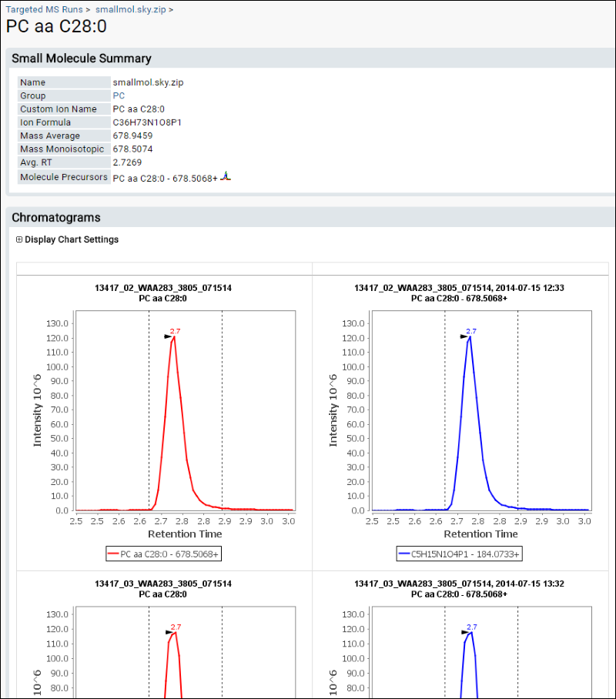Click the Small Molecule Summary header
The height and width of the screenshot is (699, 616).
point(82,59)
